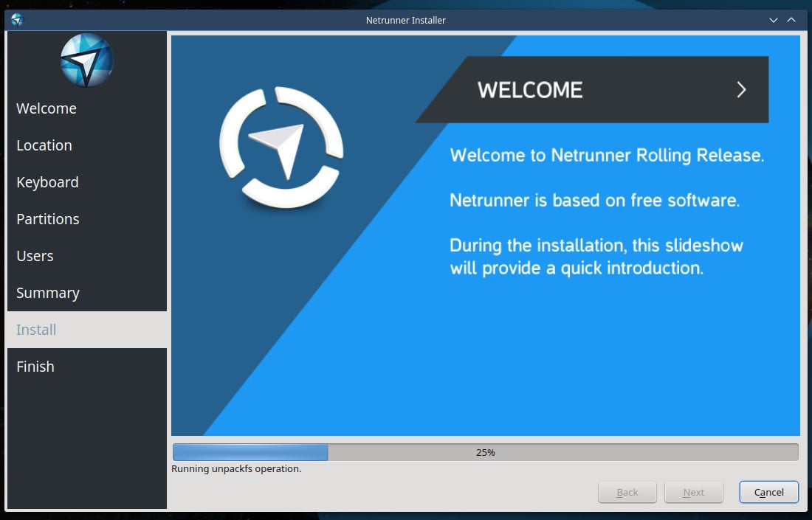Click the installer icon in the title bar
The height and width of the screenshot is (520, 812).
[16, 20]
